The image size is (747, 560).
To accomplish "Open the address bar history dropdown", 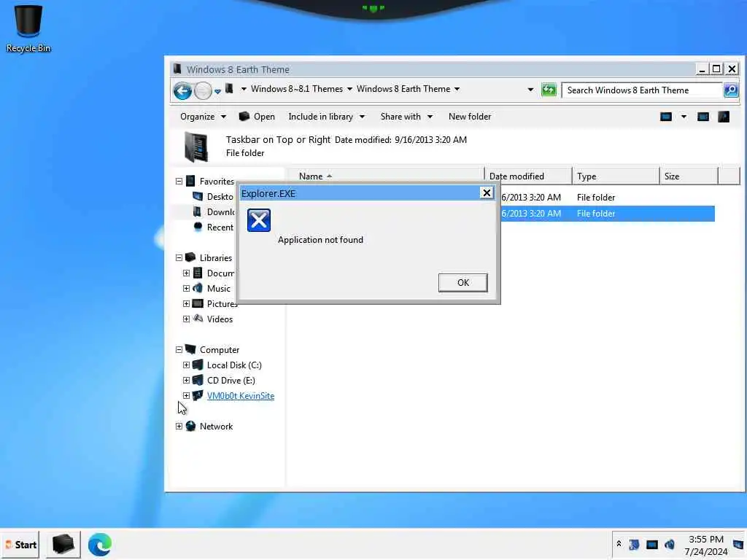I will (x=530, y=90).
